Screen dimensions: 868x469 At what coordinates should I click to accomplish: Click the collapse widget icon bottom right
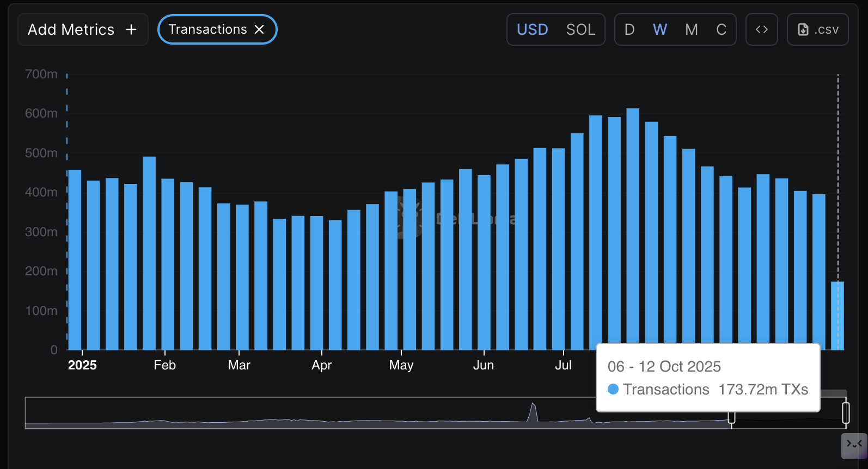pyautogui.click(x=854, y=446)
